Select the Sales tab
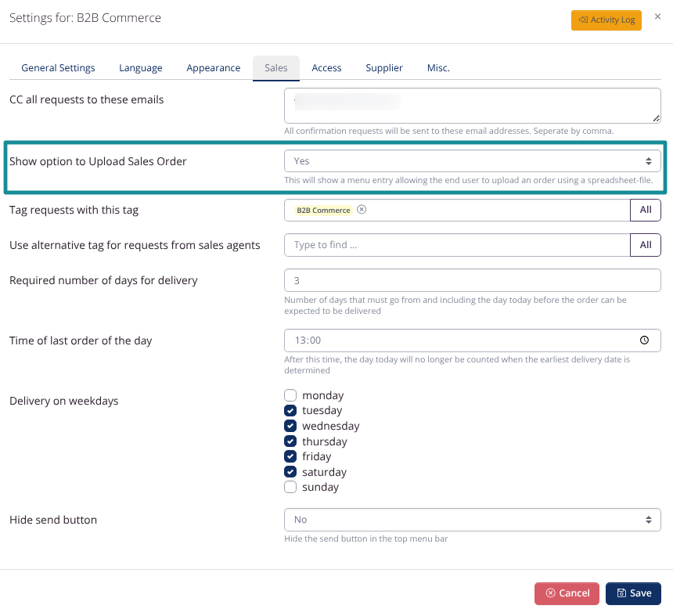The image size is (673, 616). tap(276, 68)
